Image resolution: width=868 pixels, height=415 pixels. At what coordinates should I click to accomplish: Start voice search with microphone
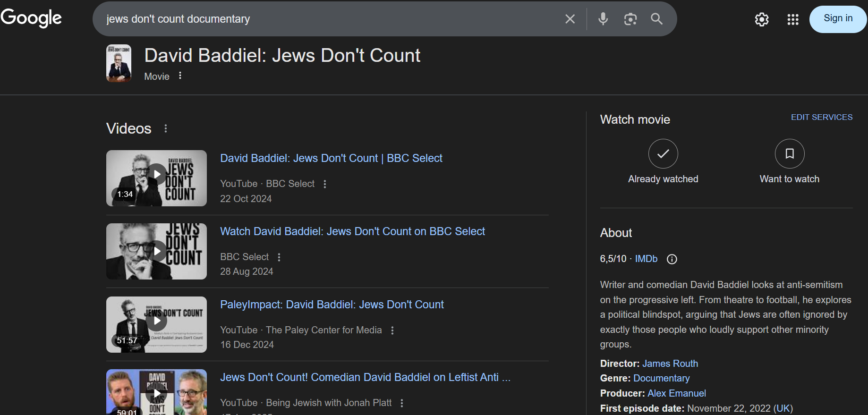pos(603,19)
